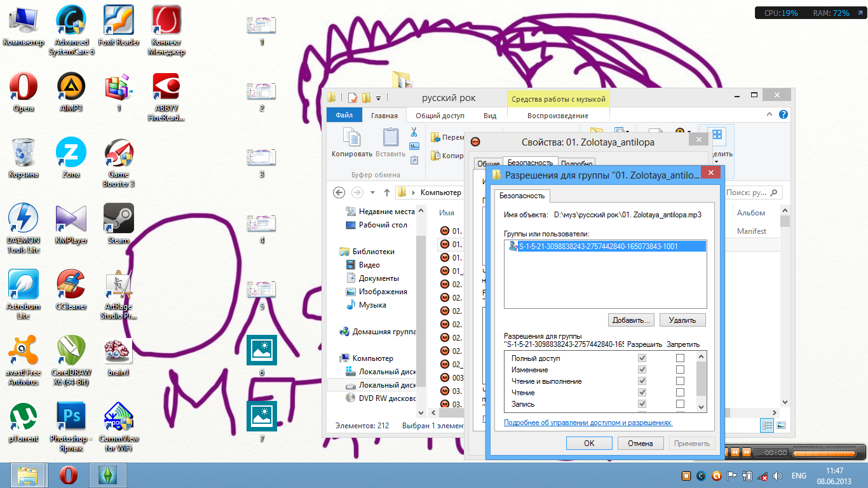Viewport: 868px width, 488px height.
Task: Click the Добавить... button
Action: pos(631,320)
